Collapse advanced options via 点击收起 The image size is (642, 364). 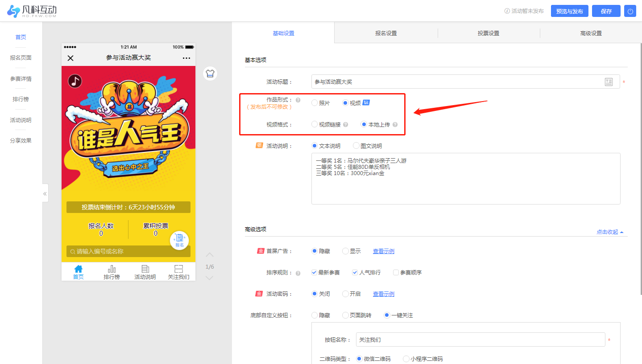(610, 232)
